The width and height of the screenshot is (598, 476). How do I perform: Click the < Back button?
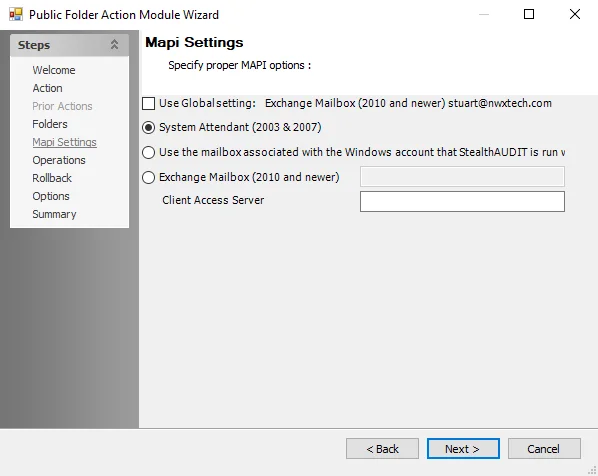pos(382,449)
